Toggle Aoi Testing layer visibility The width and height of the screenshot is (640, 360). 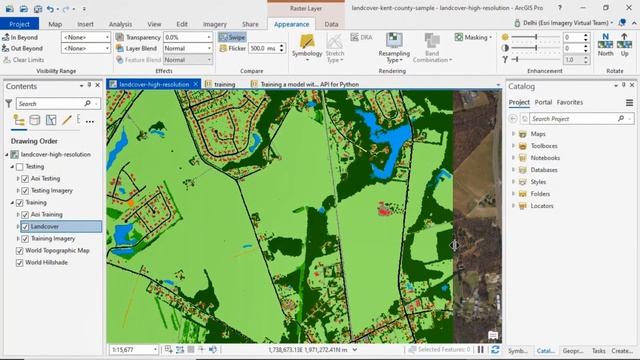click(25, 178)
